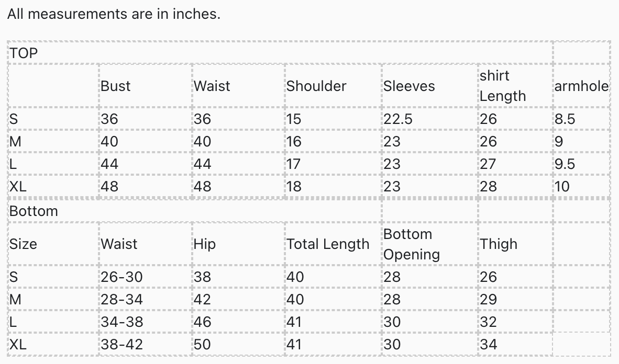Click the Bottom Opening column header

click(x=412, y=244)
